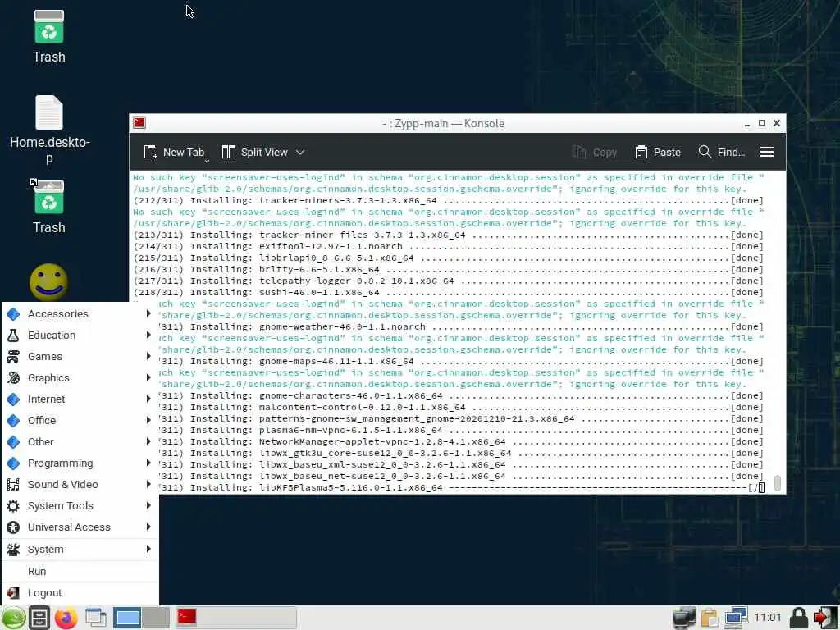Screen dimensions: 840x630
Task: Click the Konsole window title icon
Action: point(139,123)
